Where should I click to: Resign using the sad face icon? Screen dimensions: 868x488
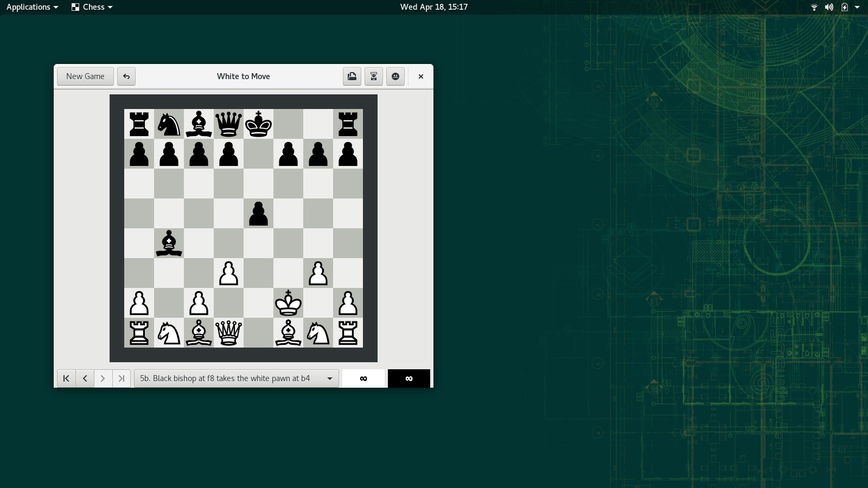tap(395, 76)
